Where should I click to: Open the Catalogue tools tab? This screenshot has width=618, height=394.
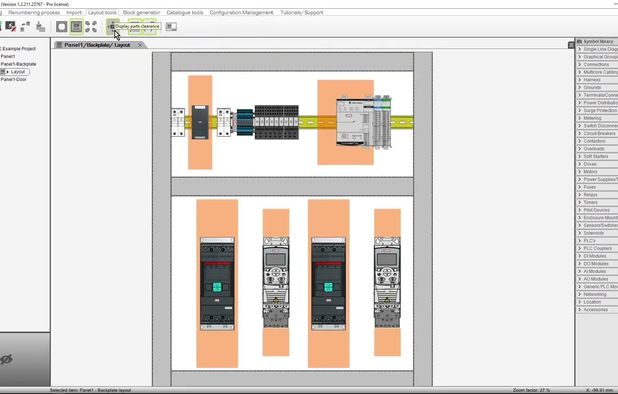185,13
